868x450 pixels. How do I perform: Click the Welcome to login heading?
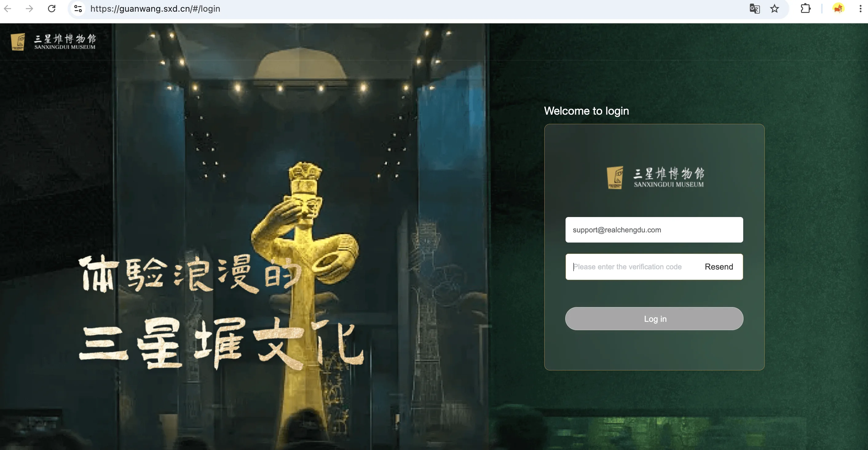[x=586, y=111]
